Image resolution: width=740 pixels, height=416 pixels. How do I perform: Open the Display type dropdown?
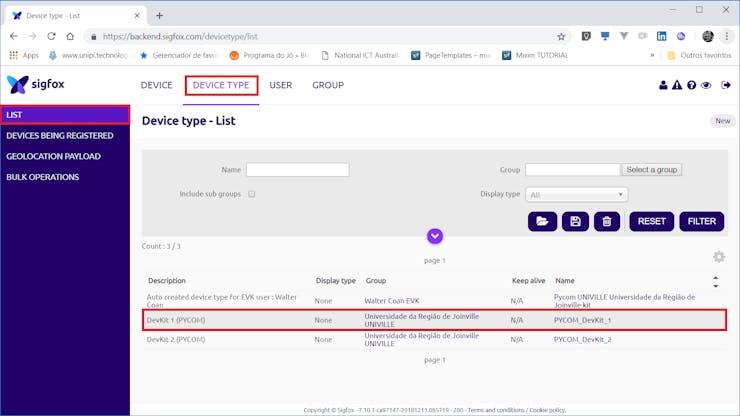pos(576,195)
